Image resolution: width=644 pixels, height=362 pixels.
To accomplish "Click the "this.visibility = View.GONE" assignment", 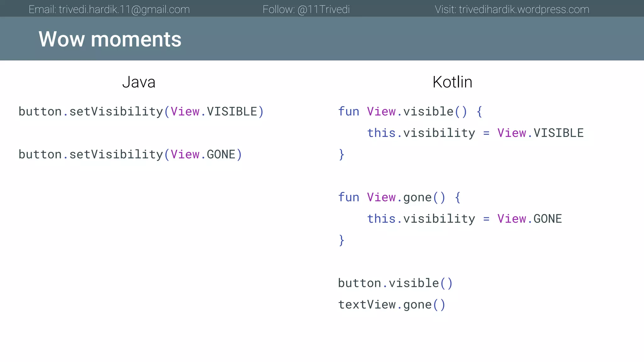I will pyautogui.click(x=464, y=219).
